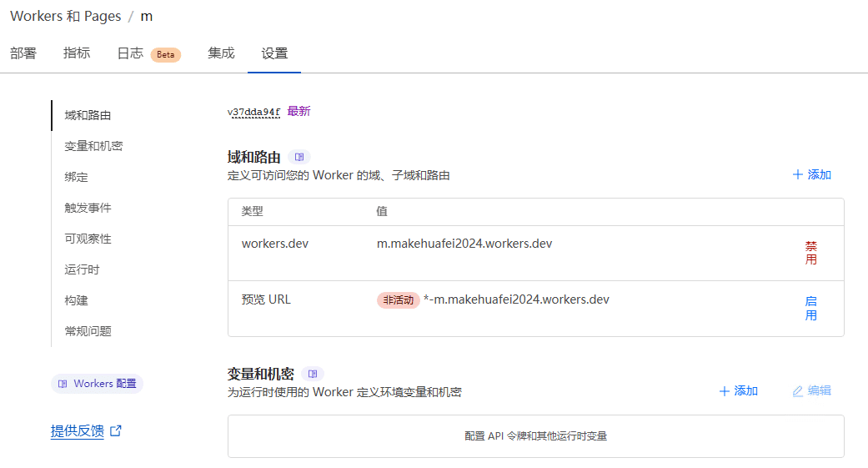Click the plus icon to add a variable
Screen dimensions: 868x468
(x=724, y=390)
